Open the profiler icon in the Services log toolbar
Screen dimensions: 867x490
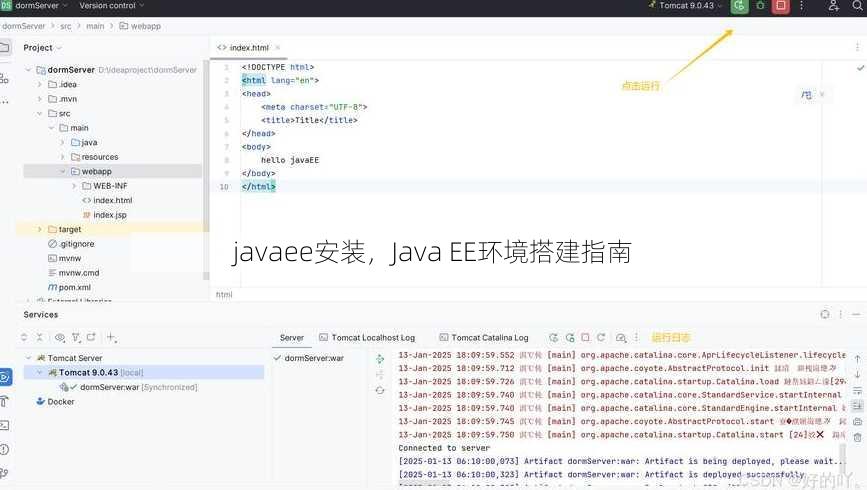coord(620,337)
